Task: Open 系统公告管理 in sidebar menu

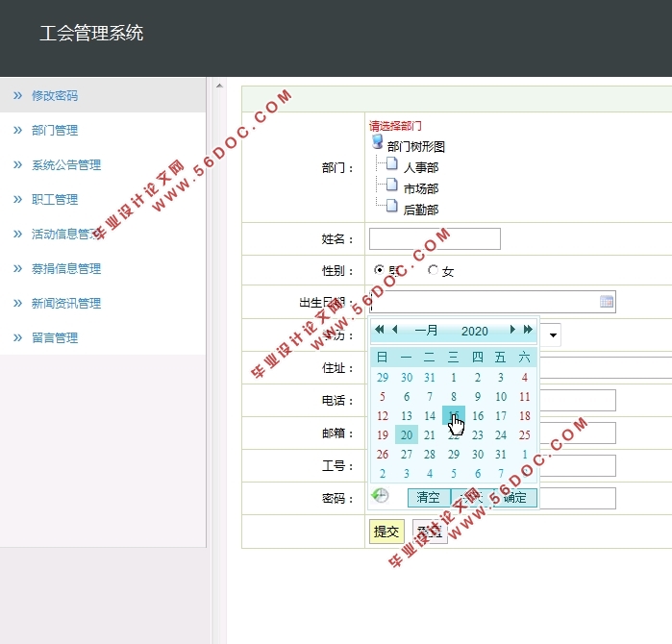Action: coord(66,165)
